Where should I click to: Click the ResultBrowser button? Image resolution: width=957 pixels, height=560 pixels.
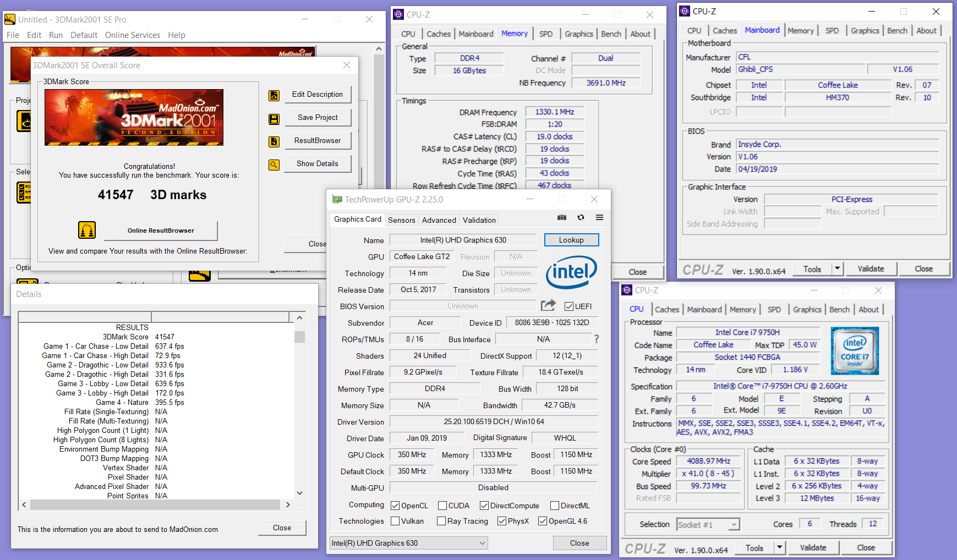(x=318, y=141)
